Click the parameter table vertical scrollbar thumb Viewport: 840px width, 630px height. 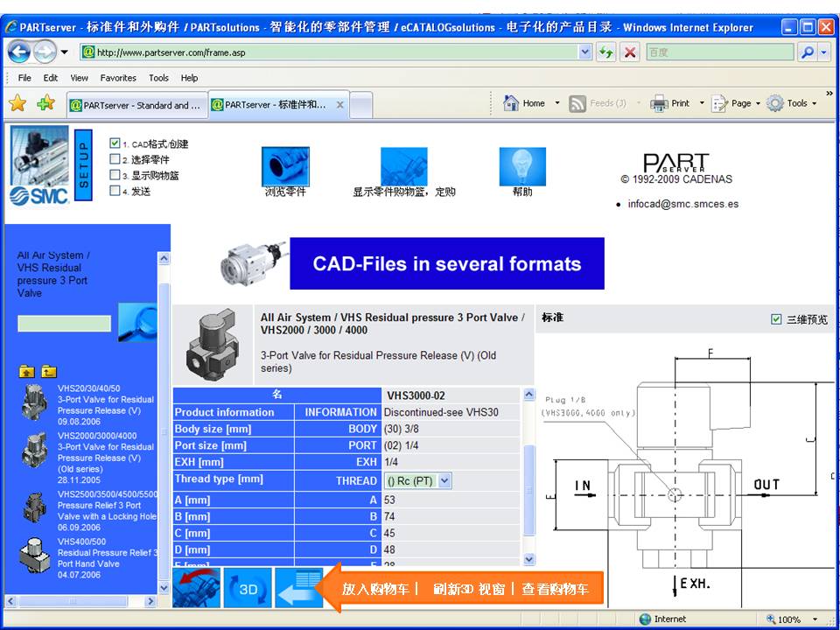(x=528, y=489)
